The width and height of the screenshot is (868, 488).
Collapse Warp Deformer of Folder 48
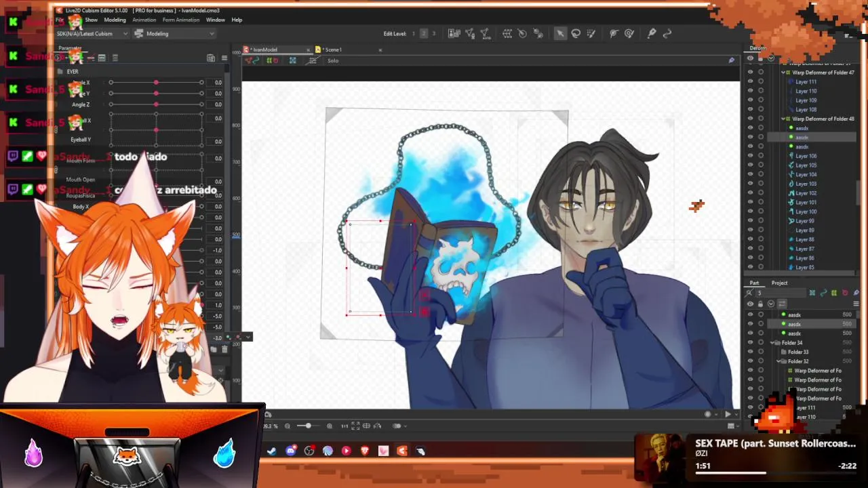pyautogui.click(x=784, y=119)
